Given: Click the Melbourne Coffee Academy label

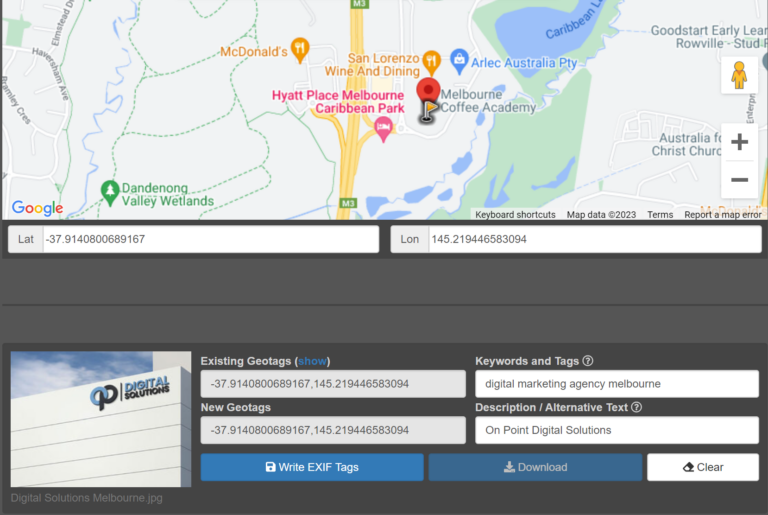Looking at the screenshot, I should pyautogui.click(x=488, y=101).
